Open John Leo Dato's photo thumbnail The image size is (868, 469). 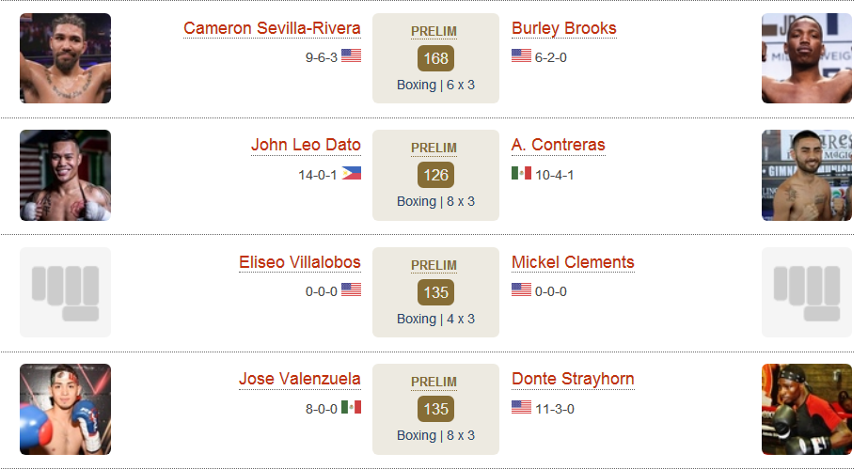pos(65,176)
